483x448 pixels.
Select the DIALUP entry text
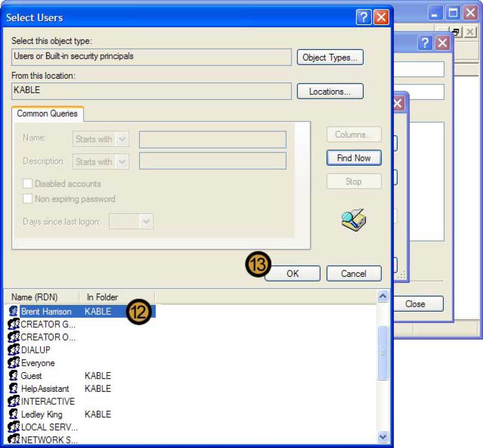pyautogui.click(x=35, y=350)
